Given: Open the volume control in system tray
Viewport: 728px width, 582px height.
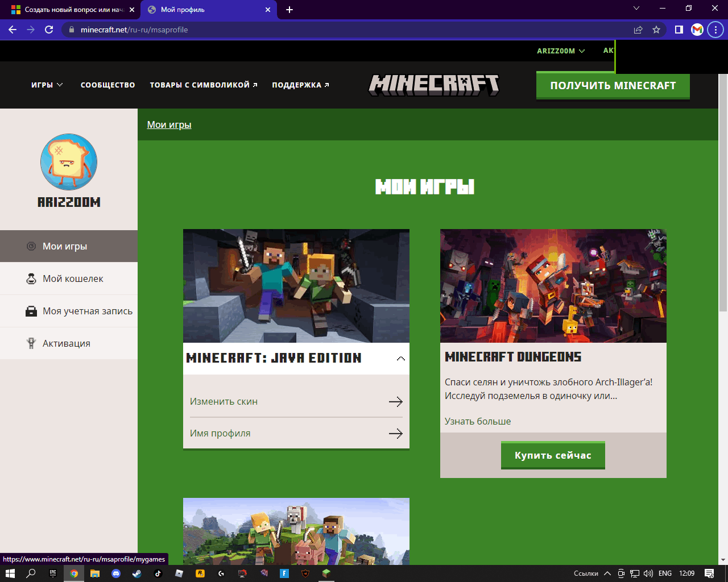Looking at the screenshot, I should (648, 573).
